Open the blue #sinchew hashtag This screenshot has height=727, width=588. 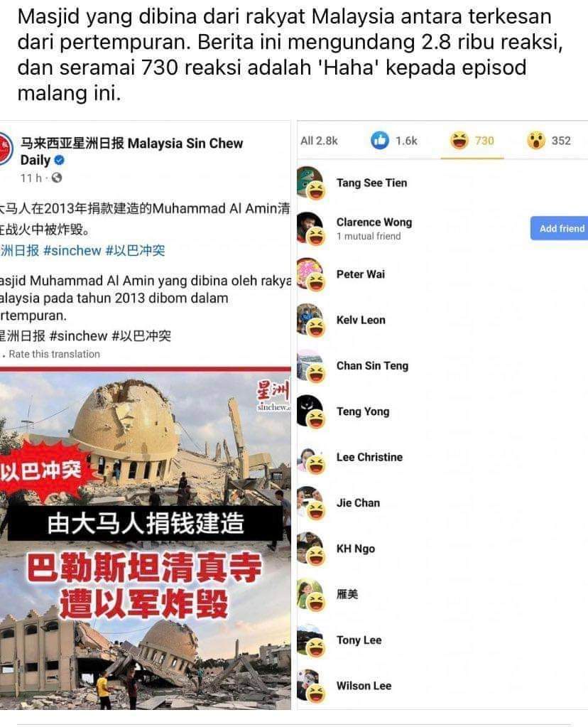[72, 251]
